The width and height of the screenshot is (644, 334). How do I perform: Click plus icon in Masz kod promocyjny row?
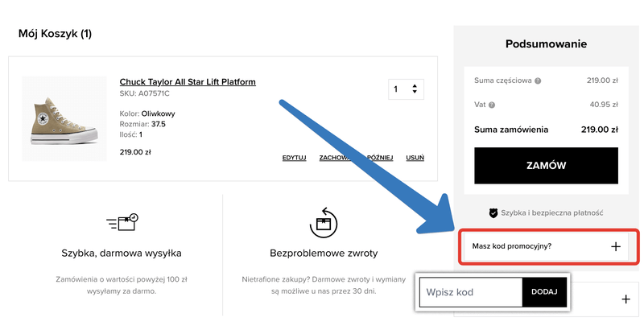[616, 247]
